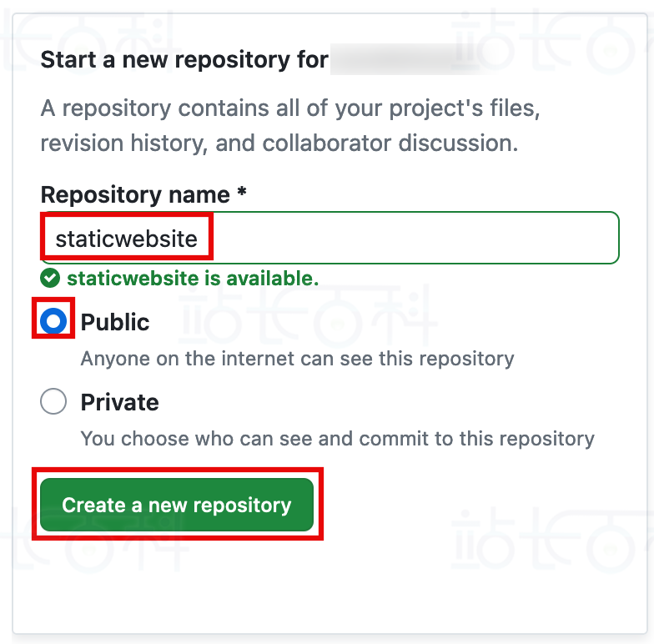Select the Private radio button
Viewport: 654px width, 644px height.
click(x=53, y=402)
